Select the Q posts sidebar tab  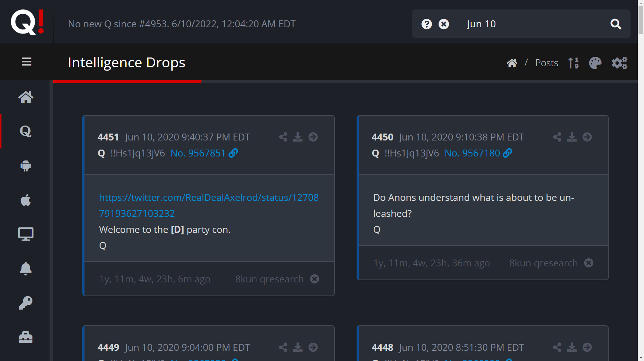point(26,131)
